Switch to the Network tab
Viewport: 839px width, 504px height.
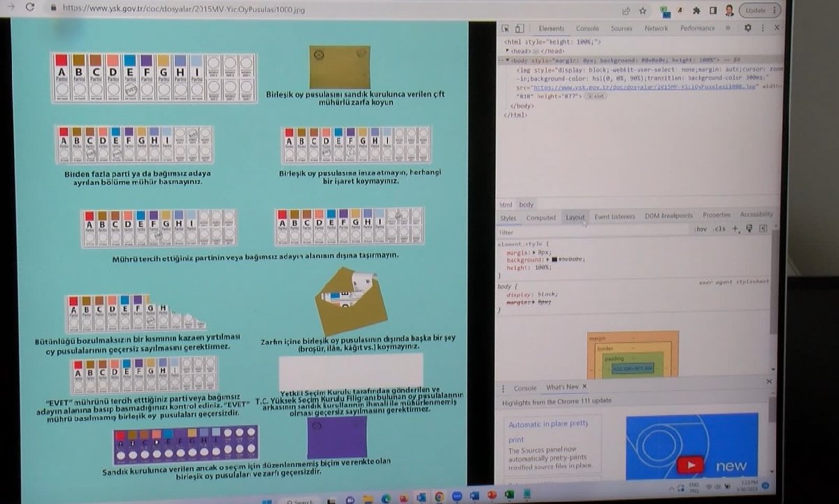click(x=656, y=29)
